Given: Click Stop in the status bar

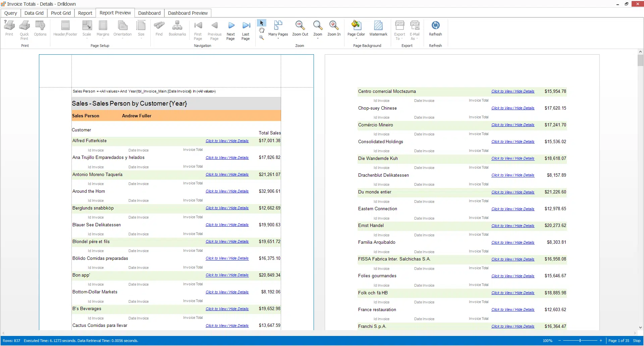Looking at the screenshot, I should (637, 341).
